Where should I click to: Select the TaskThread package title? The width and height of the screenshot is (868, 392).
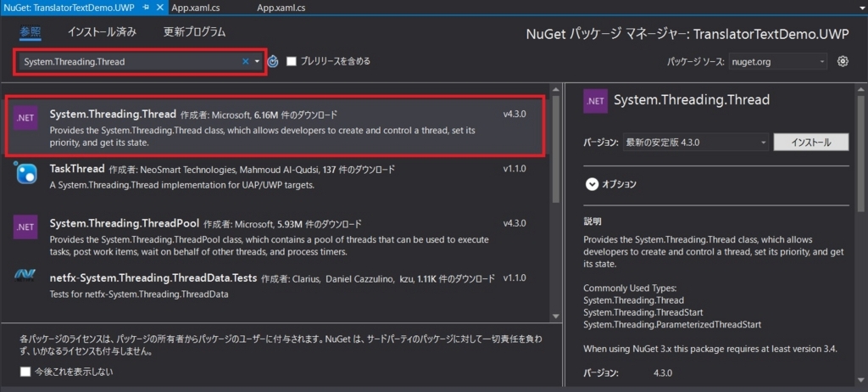[77, 169]
